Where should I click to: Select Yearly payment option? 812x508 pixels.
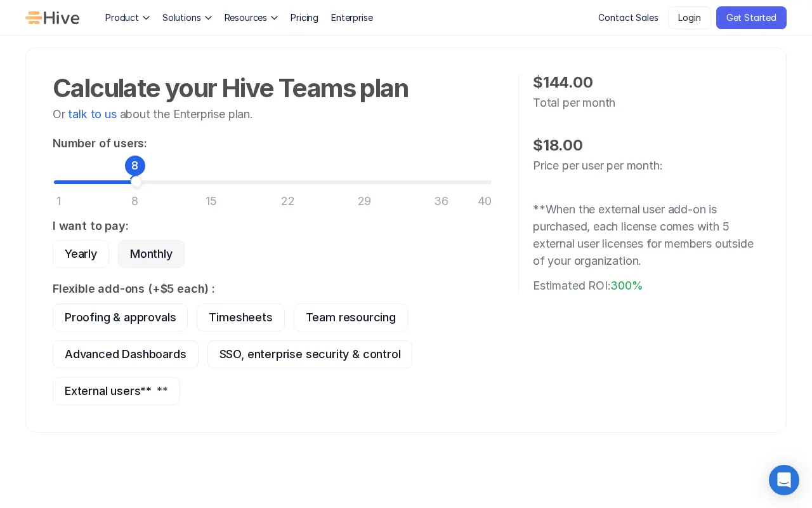[81, 254]
